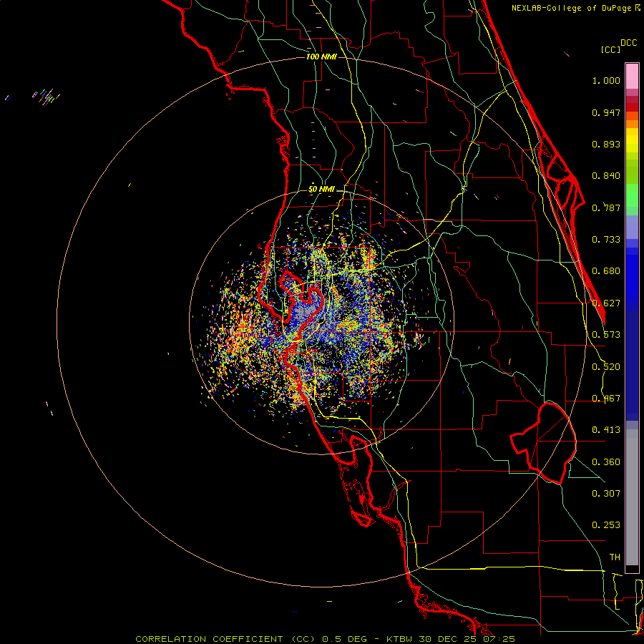
Task: Click the 0.893 scale value
Action: 606,144
